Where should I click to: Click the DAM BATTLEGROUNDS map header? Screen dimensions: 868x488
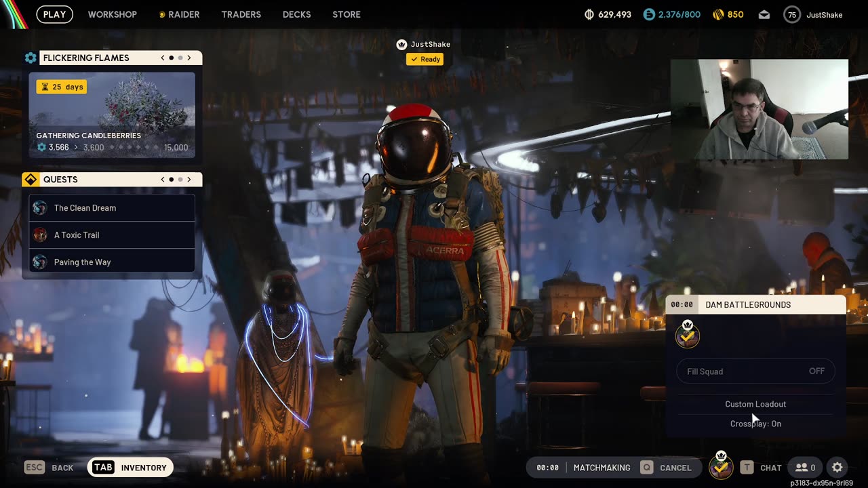(x=756, y=304)
